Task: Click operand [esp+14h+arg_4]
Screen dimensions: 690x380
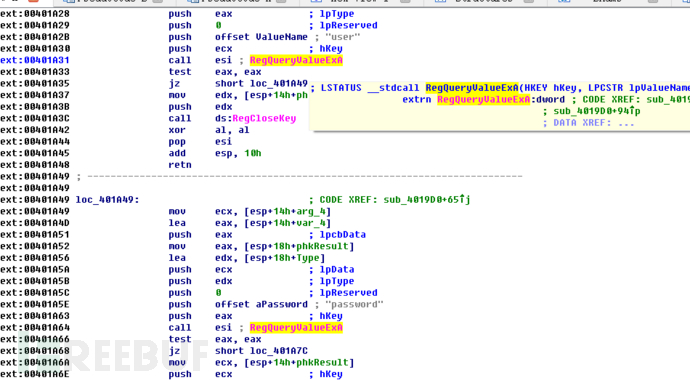Action: coord(287,212)
